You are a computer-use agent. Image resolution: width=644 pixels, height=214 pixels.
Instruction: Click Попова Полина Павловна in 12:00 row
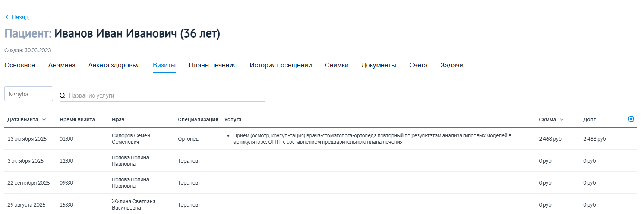[x=130, y=161]
